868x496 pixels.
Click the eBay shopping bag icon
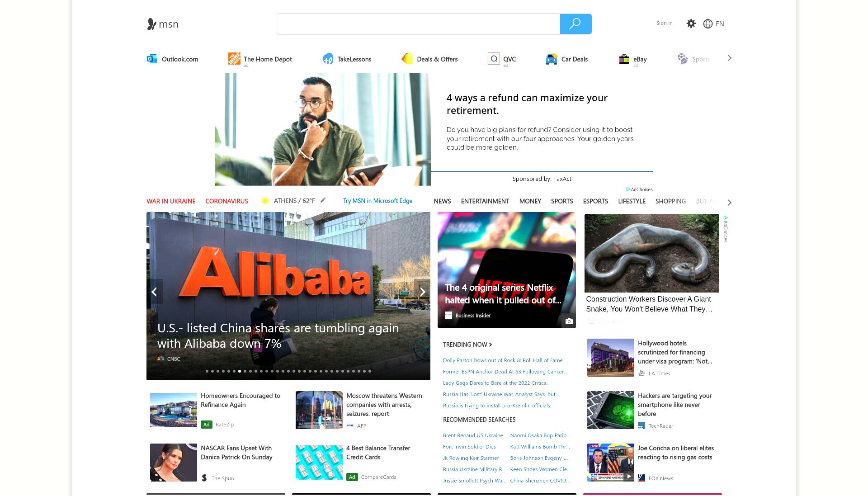point(624,59)
